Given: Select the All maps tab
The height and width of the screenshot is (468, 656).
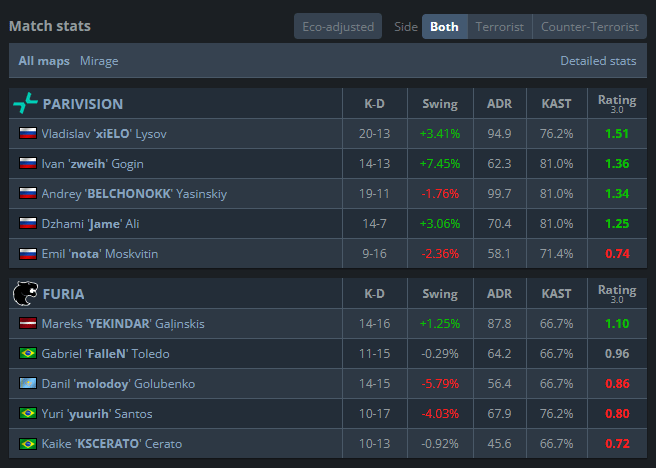Looking at the screenshot, I should coord(44,61).
